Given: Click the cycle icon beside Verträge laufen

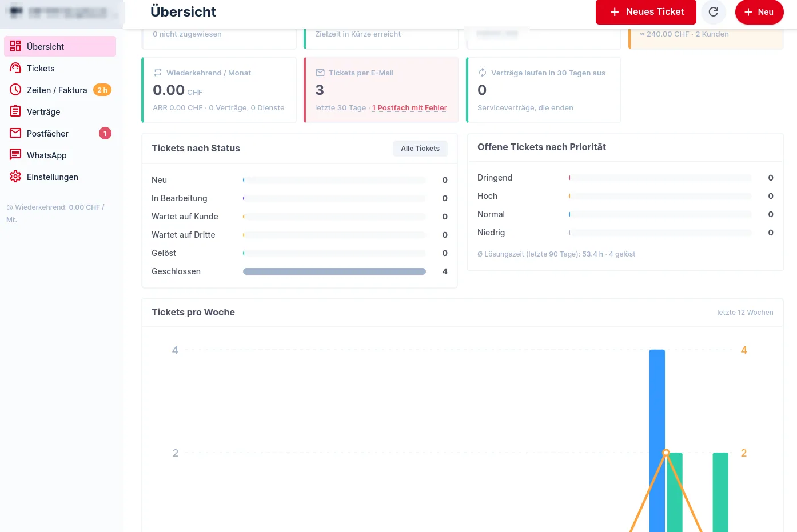Looking at the screenshot, I should coord(483,73).
